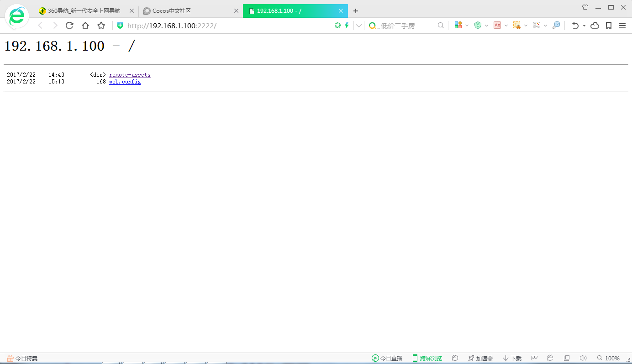Open a new tab with plus button
632x364 pixels.
(x=356, y=11)
